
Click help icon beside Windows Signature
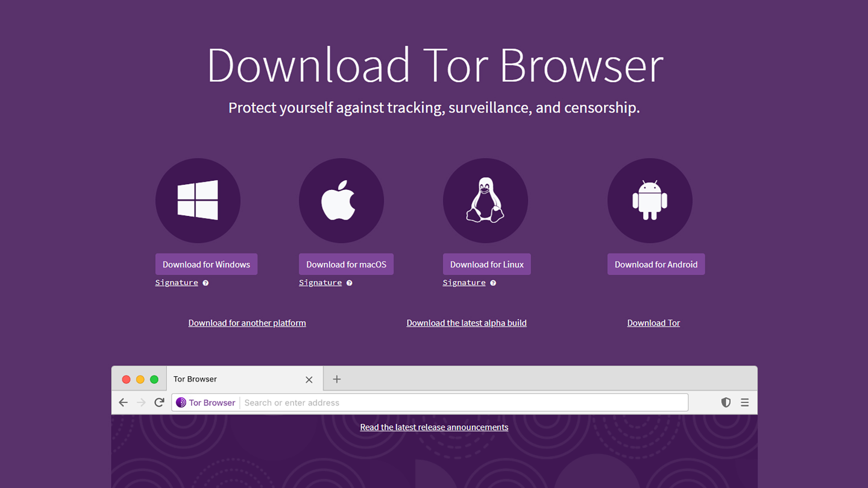coord(206,283)
